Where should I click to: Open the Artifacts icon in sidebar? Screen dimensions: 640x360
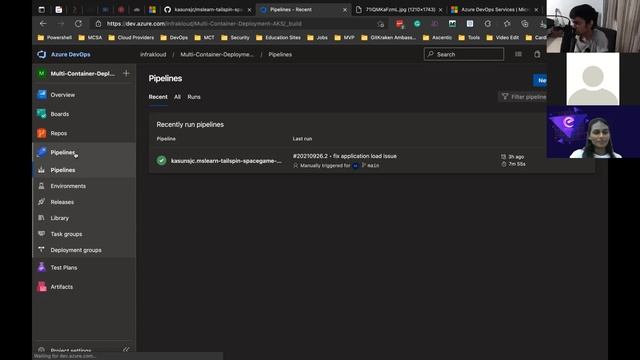point(42,287)
